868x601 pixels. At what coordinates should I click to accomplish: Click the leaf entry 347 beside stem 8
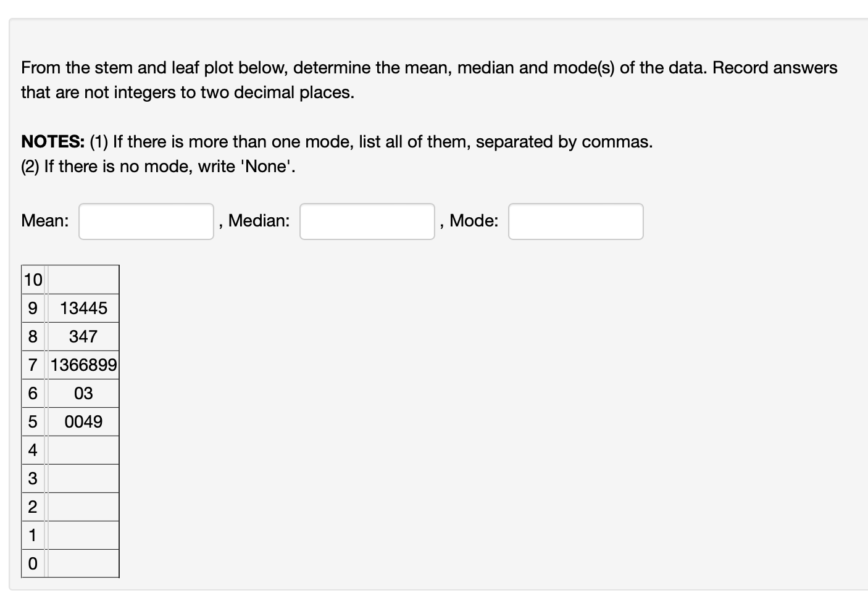click(83, 336)
